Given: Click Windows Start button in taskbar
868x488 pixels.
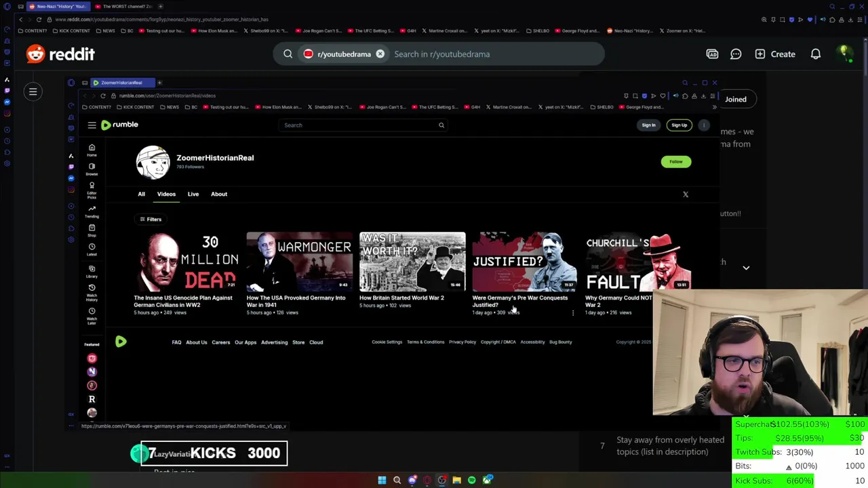Looking at the screenshot, I should tap(382, 480).
